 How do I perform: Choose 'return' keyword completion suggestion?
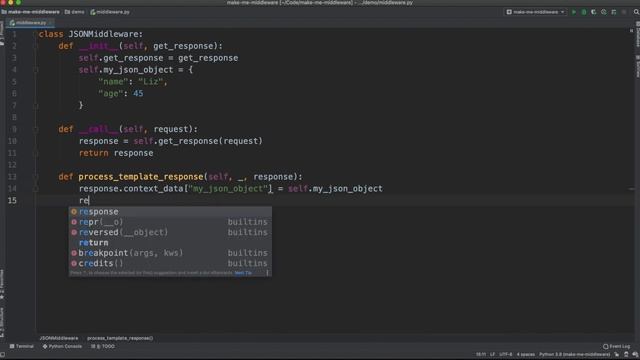pyautogui.click(x=170, y=243)
